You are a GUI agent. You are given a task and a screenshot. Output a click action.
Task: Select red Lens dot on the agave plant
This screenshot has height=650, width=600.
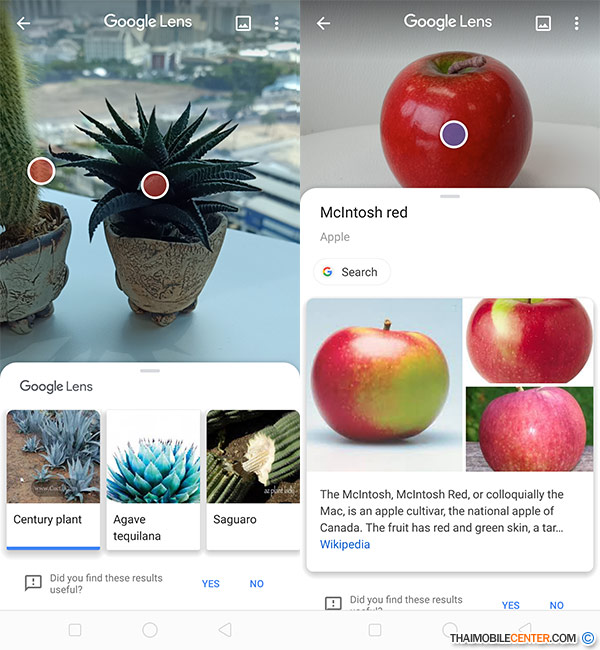pos(155,185)
